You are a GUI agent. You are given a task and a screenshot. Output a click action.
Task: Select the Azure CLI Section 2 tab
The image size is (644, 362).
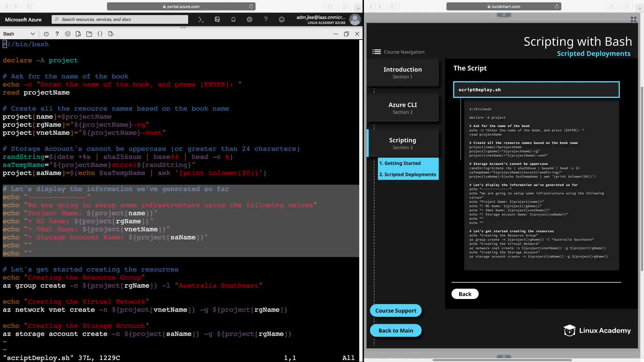pyautogui.click(x=402, y=108)
